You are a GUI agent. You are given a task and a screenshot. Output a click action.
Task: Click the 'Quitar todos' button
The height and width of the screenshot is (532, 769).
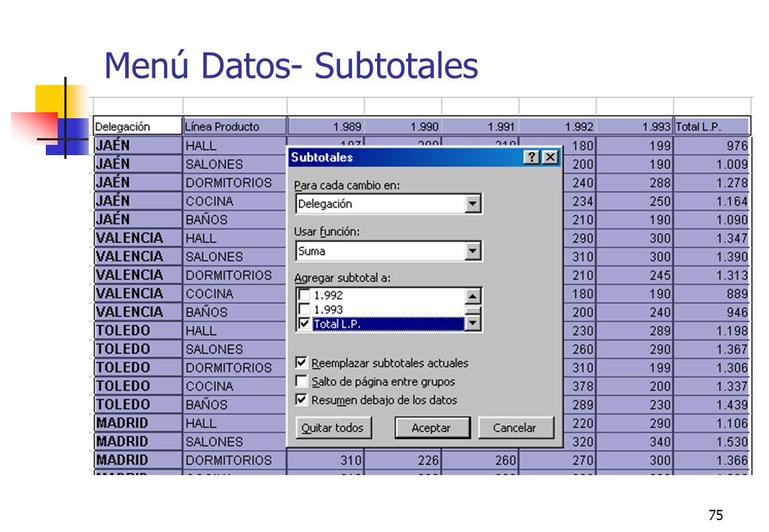333,428
